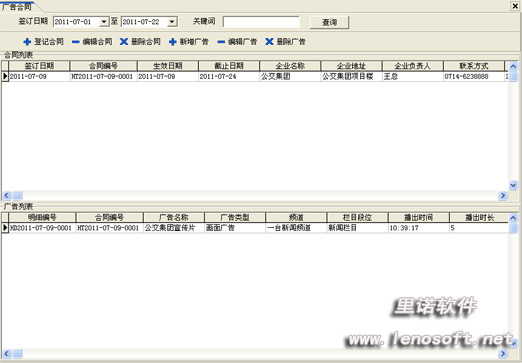Select the ad list row indicator arrow
The image size is (522, 363).
5,228
